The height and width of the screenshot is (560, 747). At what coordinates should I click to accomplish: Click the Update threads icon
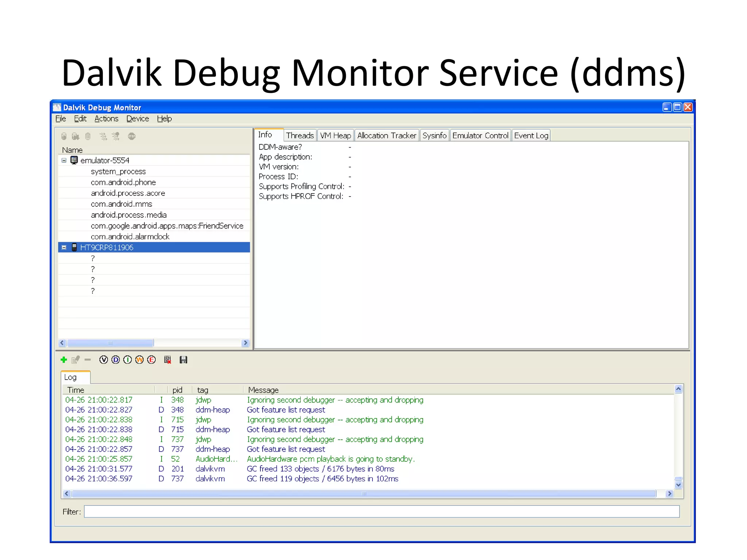(104, 136)
